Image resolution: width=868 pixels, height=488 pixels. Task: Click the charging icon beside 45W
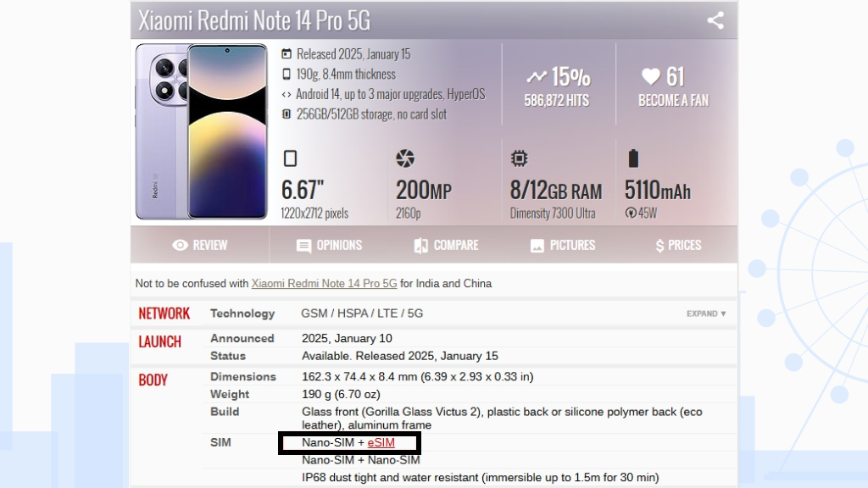pos(631,213)
